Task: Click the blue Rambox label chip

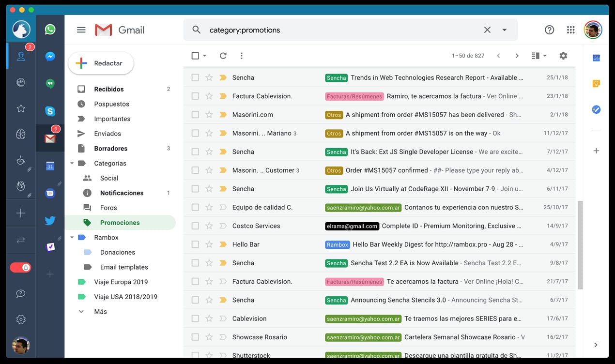Action: pyautogui.click(x=338, y=245)
